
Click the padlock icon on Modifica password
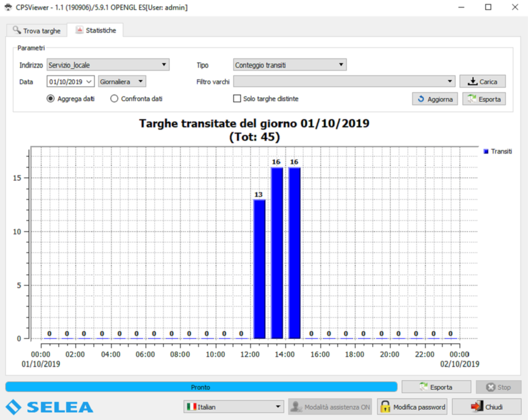[x=385, y=407]
